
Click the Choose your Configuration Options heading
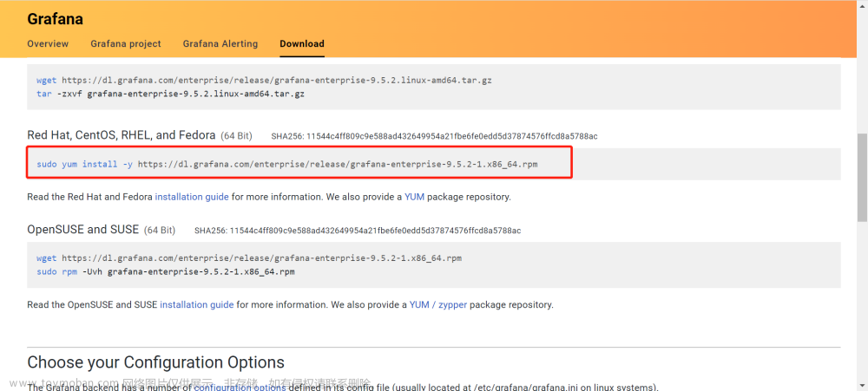click(155, 362)
